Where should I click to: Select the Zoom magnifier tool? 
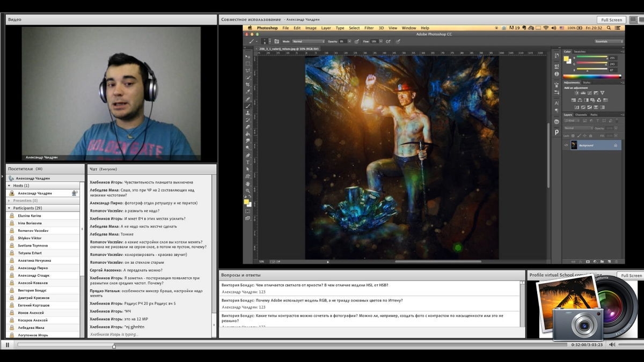pyautogui.click(x=248, y=191)
